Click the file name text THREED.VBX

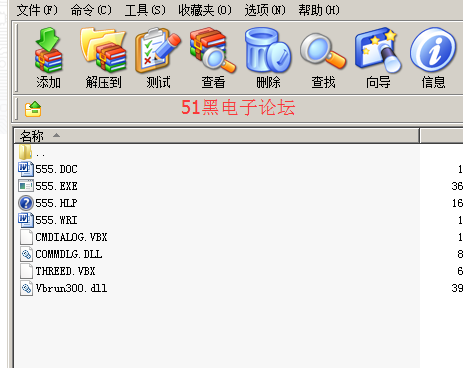[65, 271]
